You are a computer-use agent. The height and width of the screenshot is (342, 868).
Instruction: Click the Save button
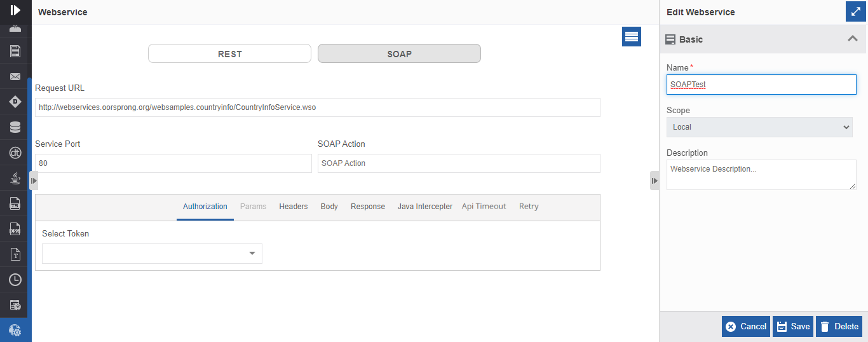click(x=793, y=327)
